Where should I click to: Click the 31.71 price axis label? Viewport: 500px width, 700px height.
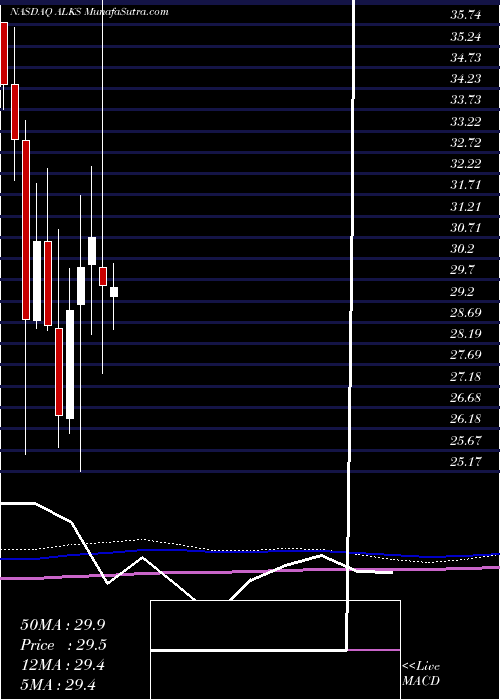[x=466, y=186]
